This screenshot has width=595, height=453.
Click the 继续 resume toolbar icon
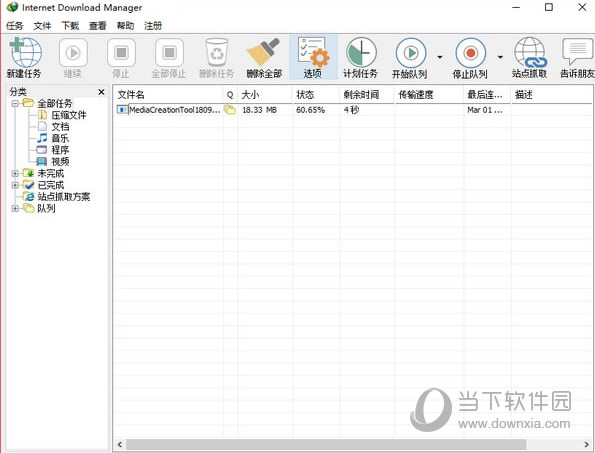tap(73, 52)
